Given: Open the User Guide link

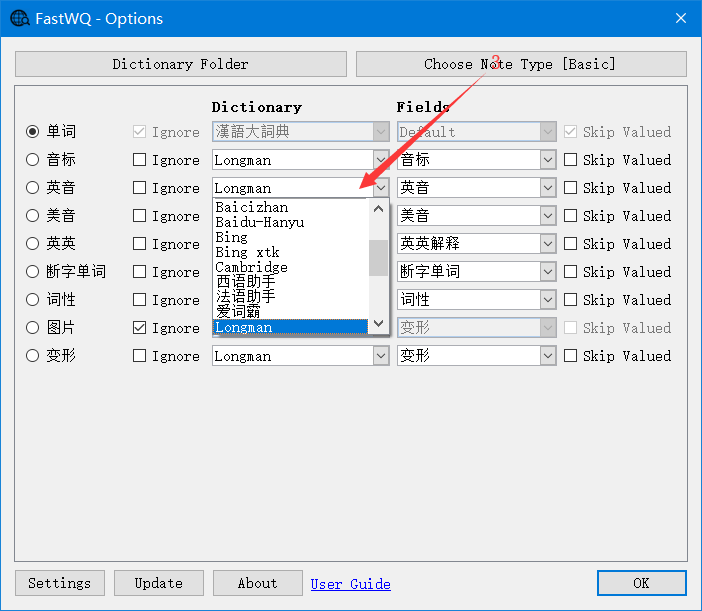Looking at the screenshot, I should pyautogui.click(x=350, y=584).
